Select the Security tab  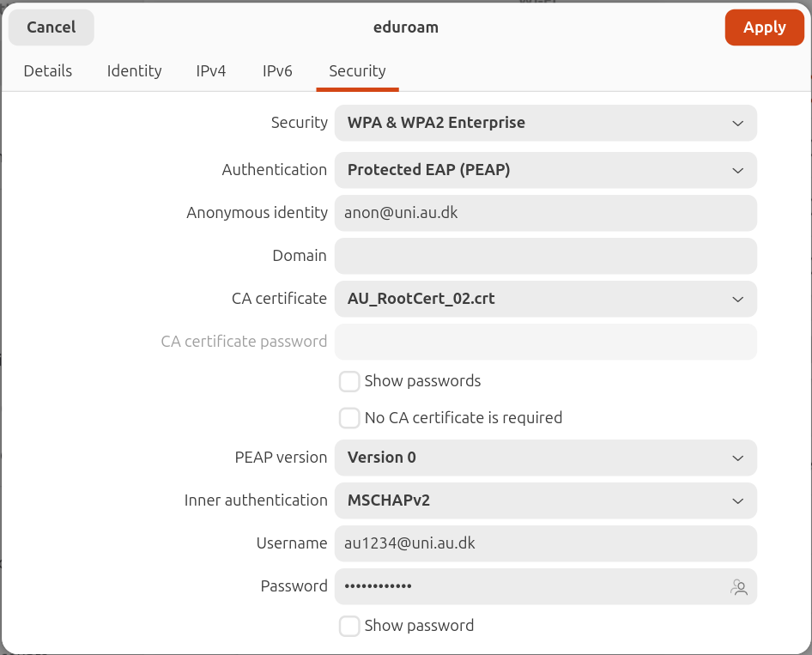[357, 71]
